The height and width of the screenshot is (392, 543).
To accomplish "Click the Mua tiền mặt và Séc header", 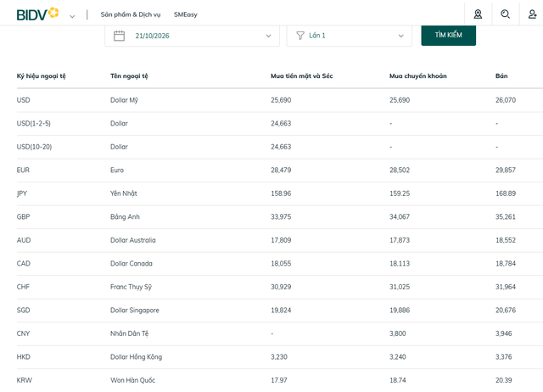I will (x=302, y=76).
